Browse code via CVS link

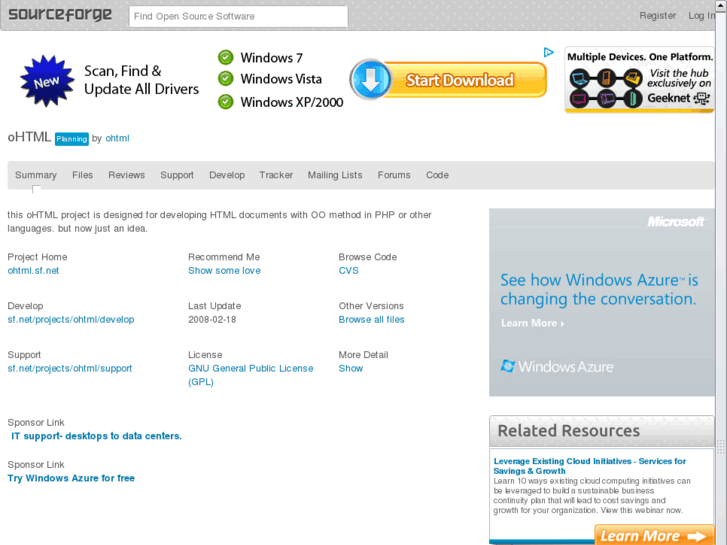coord(349,270)
